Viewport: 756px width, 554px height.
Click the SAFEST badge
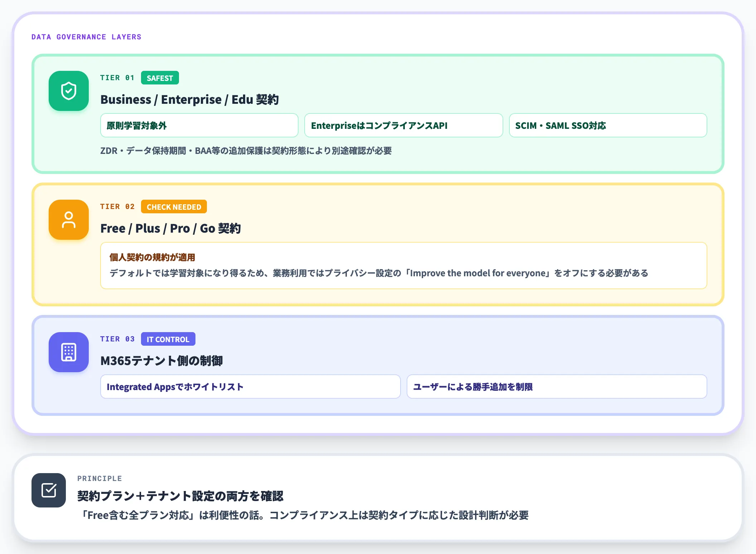pos(160,78)
